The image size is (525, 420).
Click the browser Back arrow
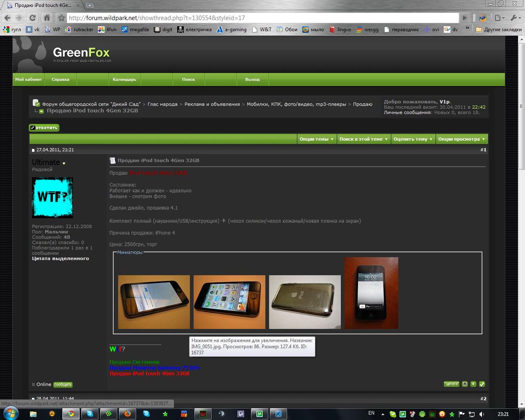pyautogui.click(x=7, y=18)
